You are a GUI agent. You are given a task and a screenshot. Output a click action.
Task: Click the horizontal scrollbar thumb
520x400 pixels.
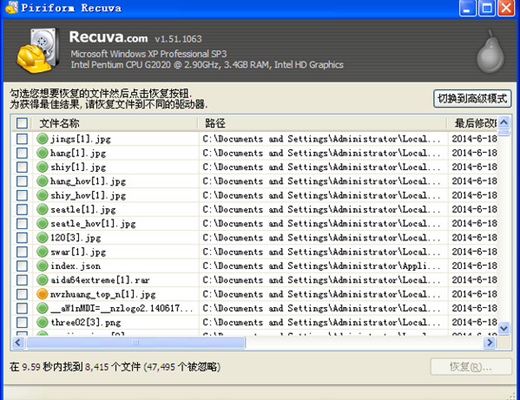(x=136, y=342)
